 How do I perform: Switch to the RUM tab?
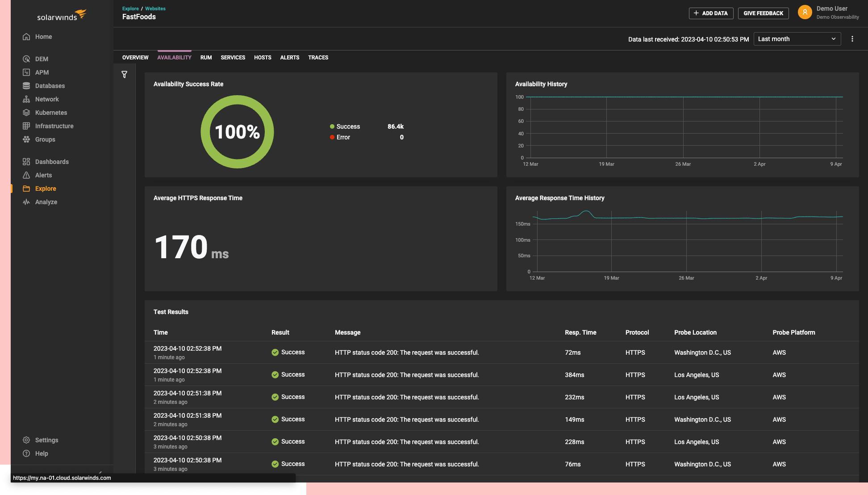click(206, 57)
